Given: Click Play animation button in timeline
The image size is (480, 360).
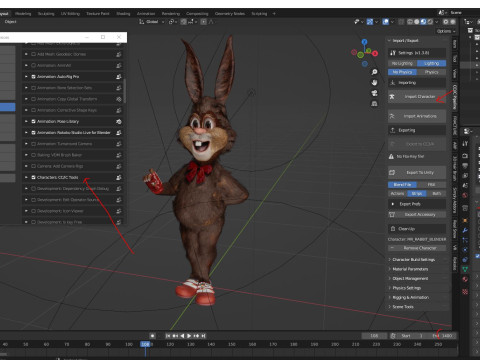Looking at the screenshot, I should click(189, 336).
